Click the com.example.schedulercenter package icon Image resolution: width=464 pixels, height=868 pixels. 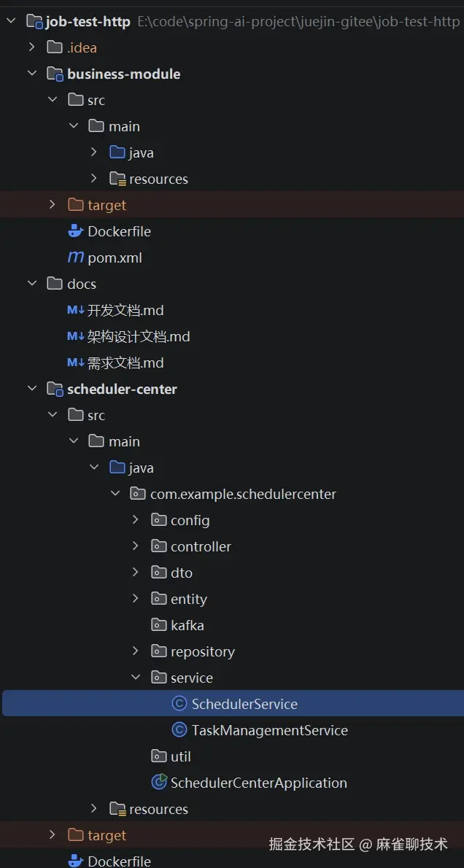pos(137,493)
